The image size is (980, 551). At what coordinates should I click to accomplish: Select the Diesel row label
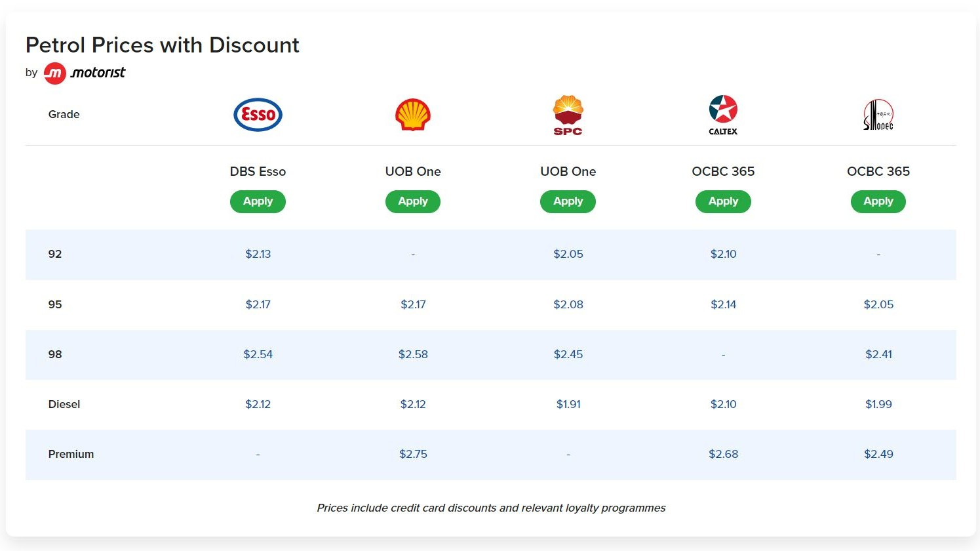(x=64, y=404)
